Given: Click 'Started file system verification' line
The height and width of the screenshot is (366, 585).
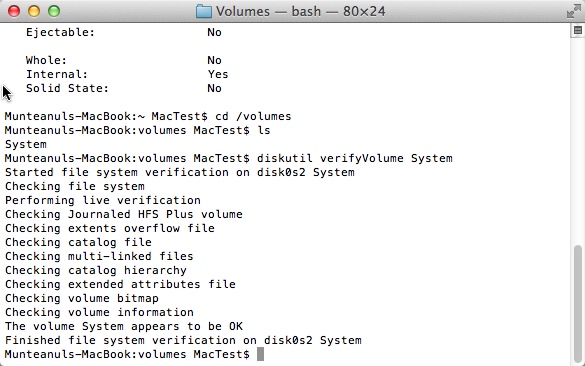Looking at the screenshot, I should coord(180,172).
